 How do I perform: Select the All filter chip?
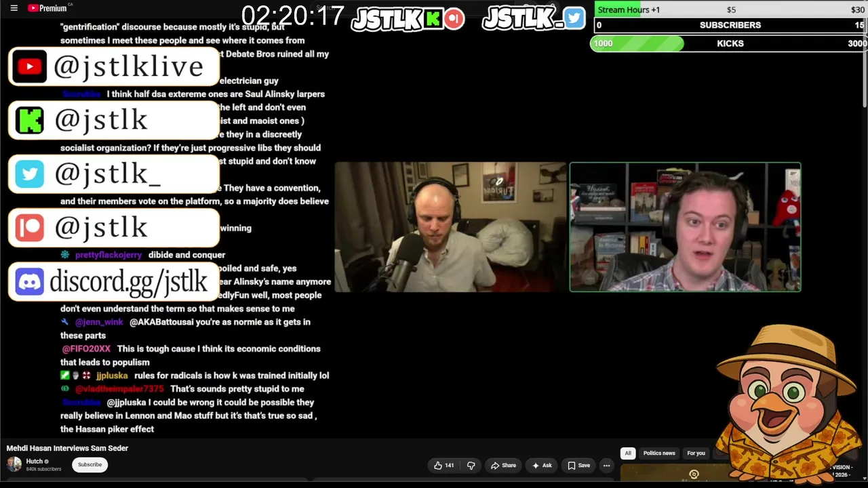coord(628,453)
